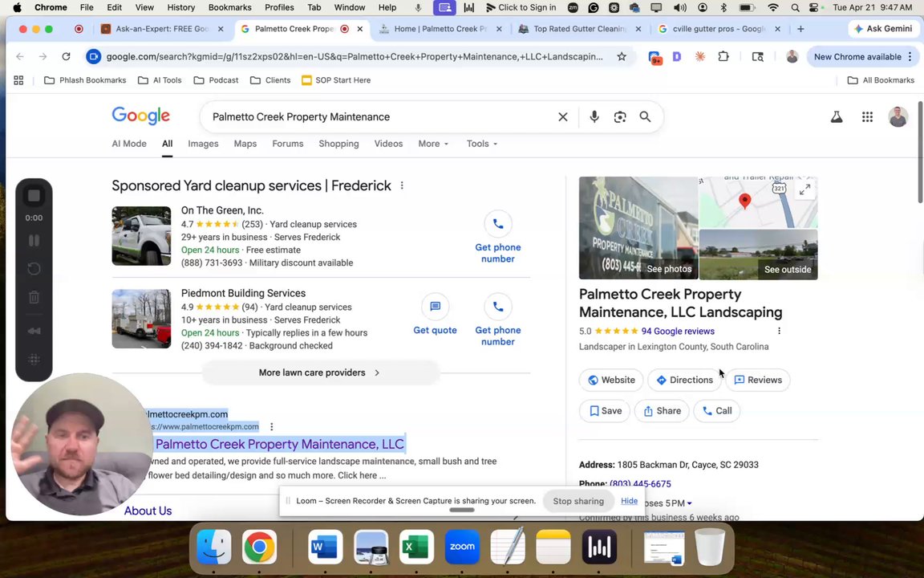Viewport: 924px width, 578px height.
Task: Bookmark this page with the star icon
Action: (x=621, y=57)
